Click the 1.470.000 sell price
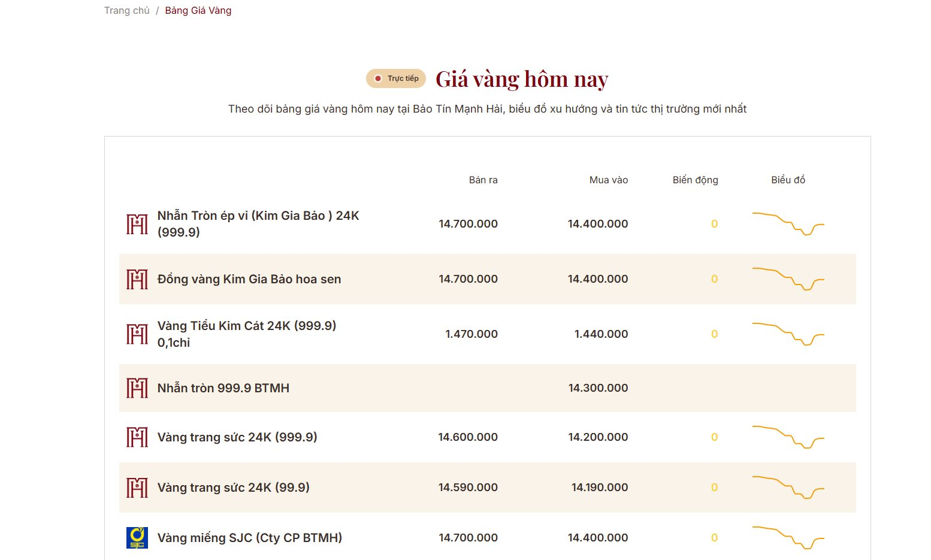The height and width of the screenshot is (560, 931). [x=471, y=334]
